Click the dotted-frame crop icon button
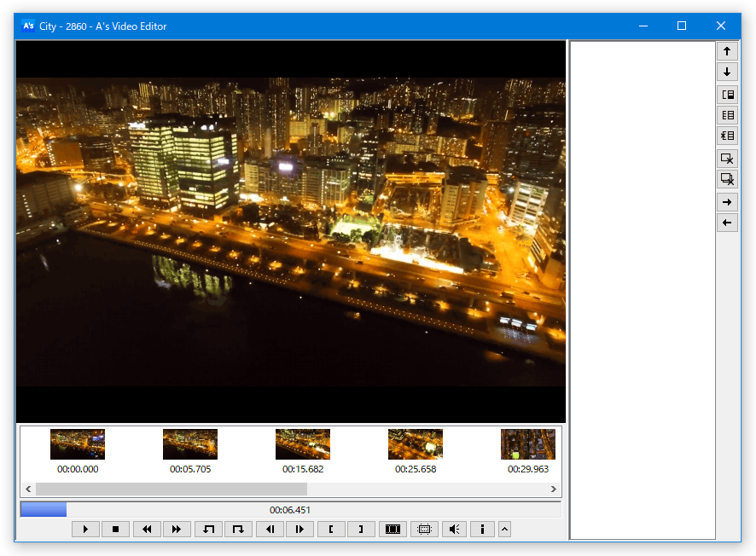Screen dimensions: 756x556 tap(424, 529)
